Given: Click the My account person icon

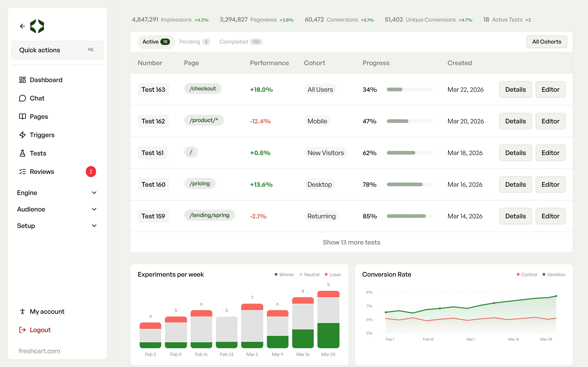Looking at the screenshot, I should click(x=22, y=311).
